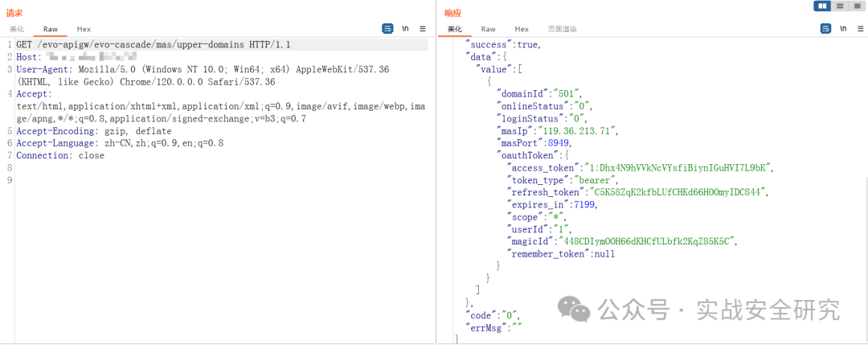Click the "oauthToken":{ line
Image resolution: width=868 pixels, height=345 pixels.
point(533,155)
